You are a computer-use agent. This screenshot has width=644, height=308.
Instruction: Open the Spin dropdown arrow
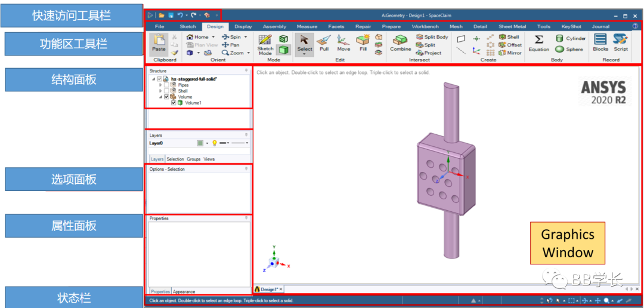point(246,37)
